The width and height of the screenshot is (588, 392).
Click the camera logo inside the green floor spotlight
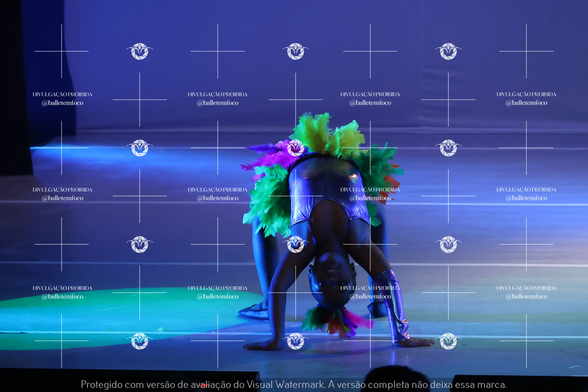coord(139,341)
